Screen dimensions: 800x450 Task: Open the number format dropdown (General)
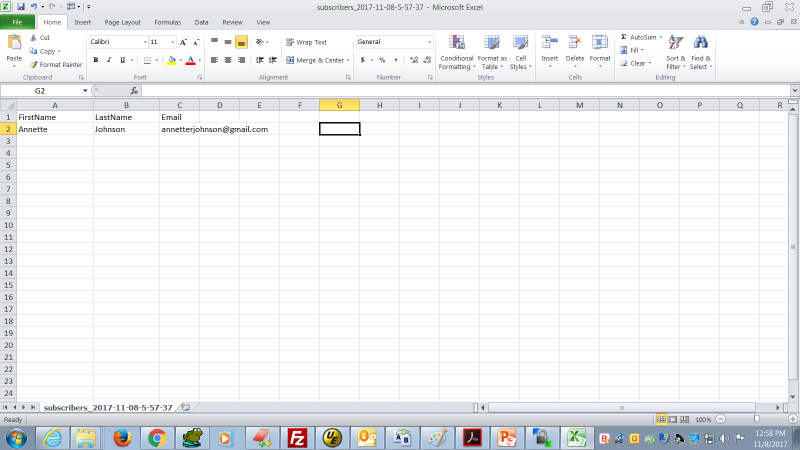coord(429,42)
